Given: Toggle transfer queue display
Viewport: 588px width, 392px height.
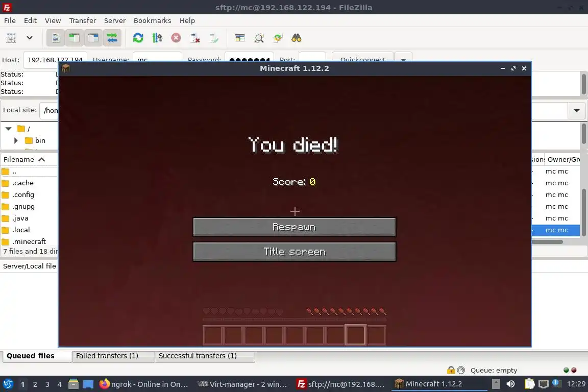Looking at the screenshot, I should [112, 38].
